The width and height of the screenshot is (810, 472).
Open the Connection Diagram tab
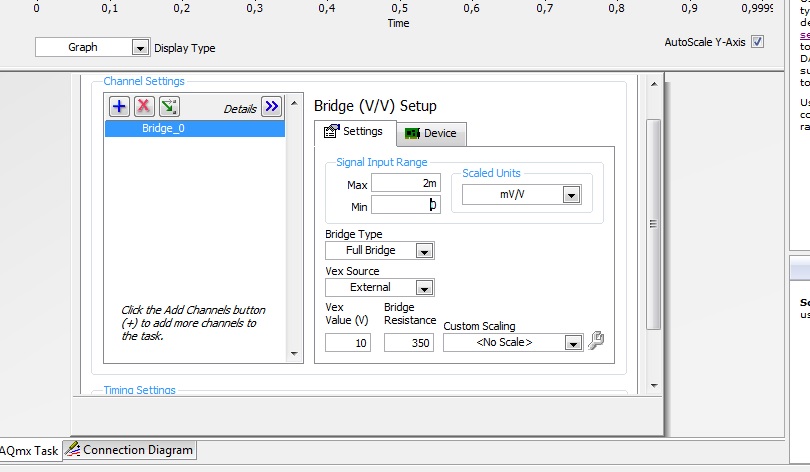pyautogui.click(x=130, y=450)
